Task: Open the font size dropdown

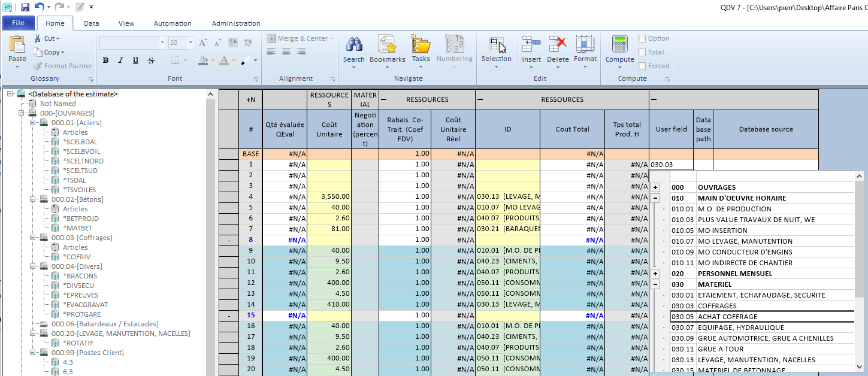Action: tap(190, 43)
